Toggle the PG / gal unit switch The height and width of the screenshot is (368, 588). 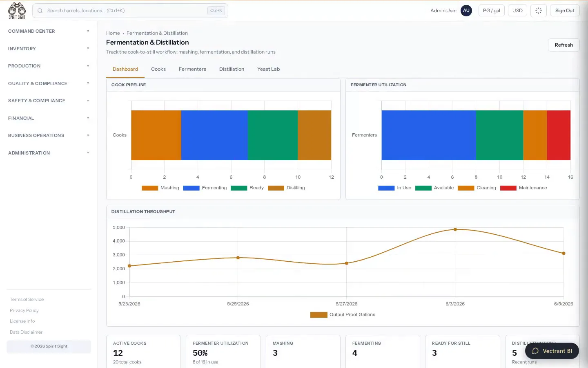click(492, 11)
